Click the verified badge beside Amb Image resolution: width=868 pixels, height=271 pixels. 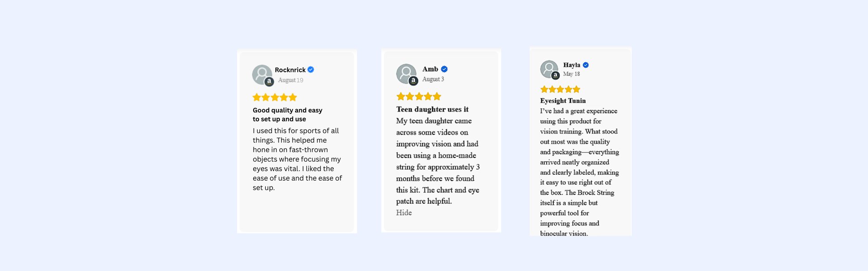(x=444, y=69)
